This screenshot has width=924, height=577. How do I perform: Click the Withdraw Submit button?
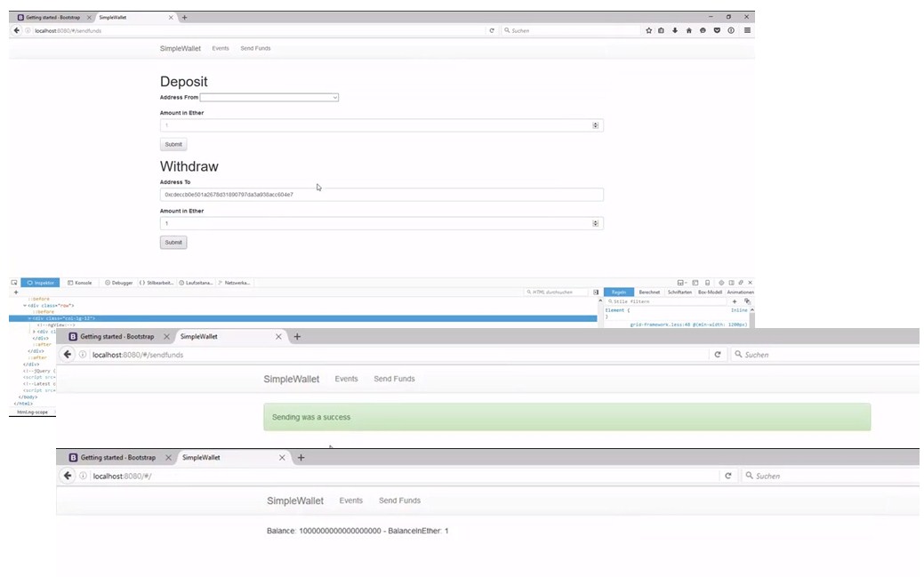click(173, 242)
